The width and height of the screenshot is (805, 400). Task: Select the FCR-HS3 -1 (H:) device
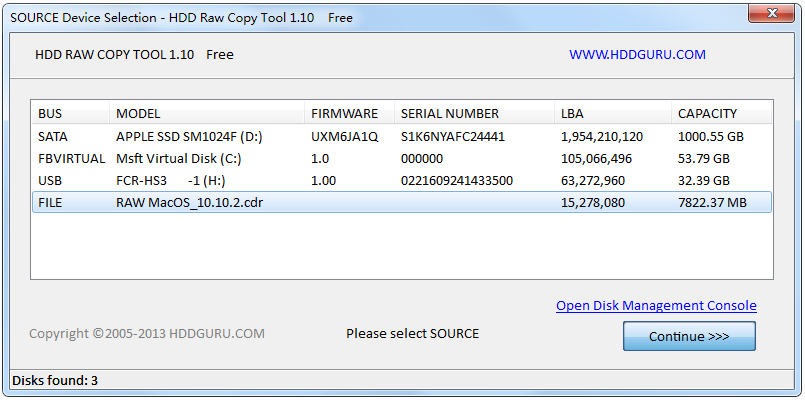coord(402,181)
